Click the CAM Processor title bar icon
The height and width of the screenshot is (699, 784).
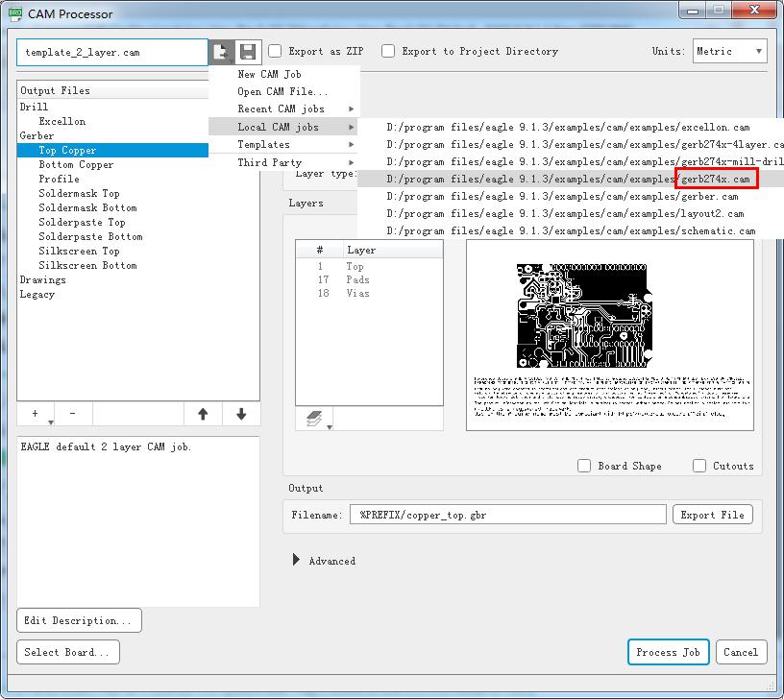tap(15, 13)
